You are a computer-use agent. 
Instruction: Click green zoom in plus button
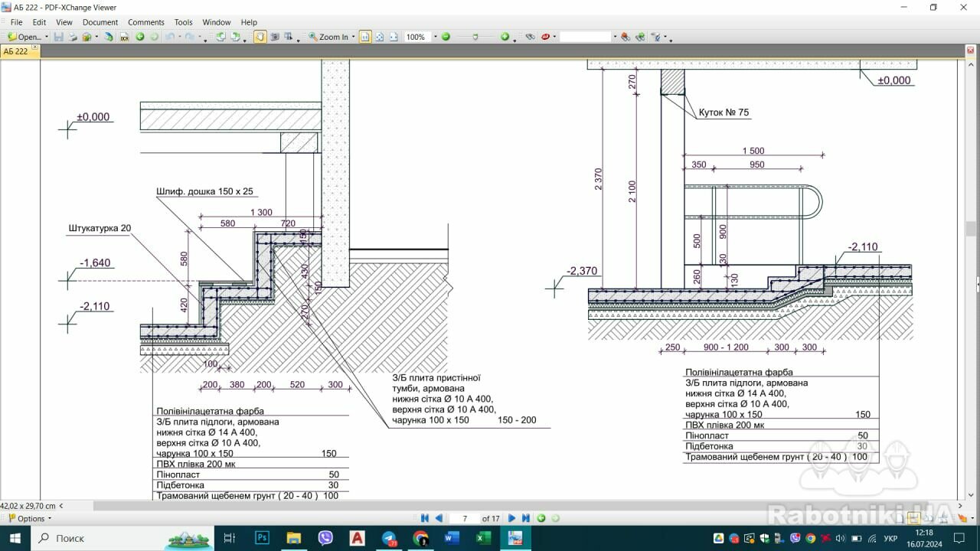505,37
